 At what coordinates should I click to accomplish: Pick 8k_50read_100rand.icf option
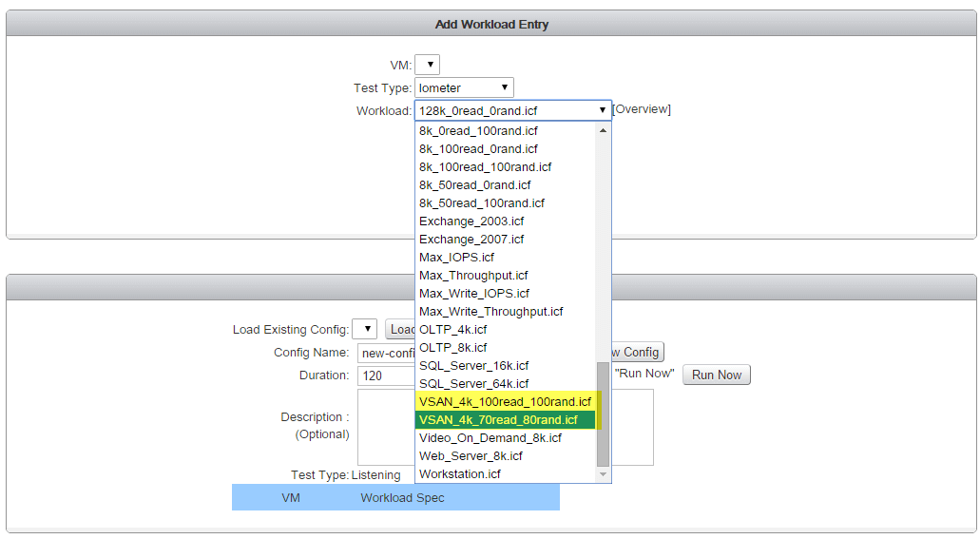507,203
